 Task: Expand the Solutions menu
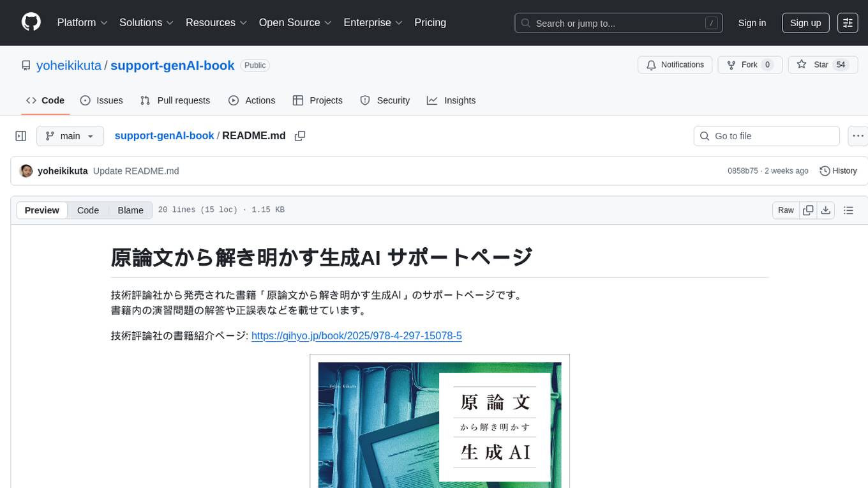pos(147,22)
